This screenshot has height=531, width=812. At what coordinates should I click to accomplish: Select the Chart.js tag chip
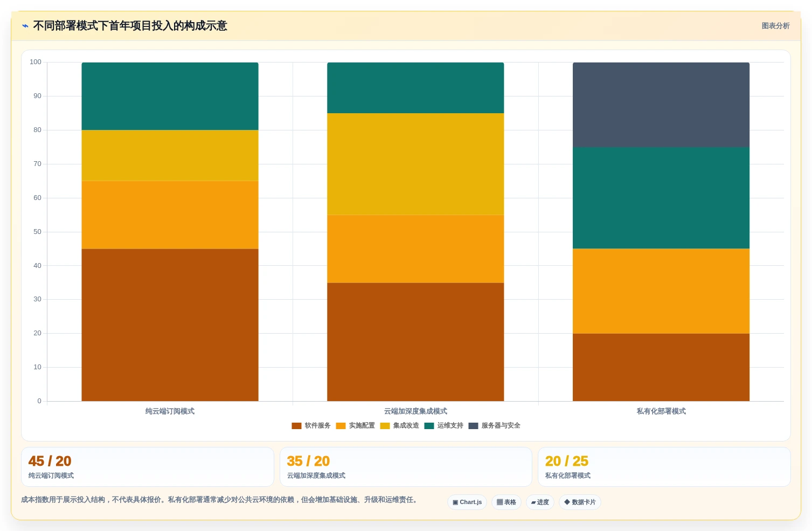point(467,502)
